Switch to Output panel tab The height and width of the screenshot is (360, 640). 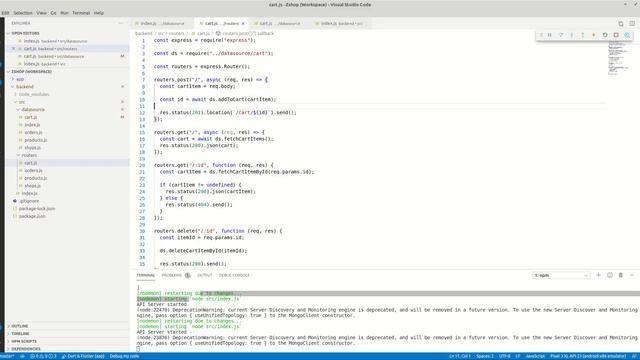click(x=204, y=276)
